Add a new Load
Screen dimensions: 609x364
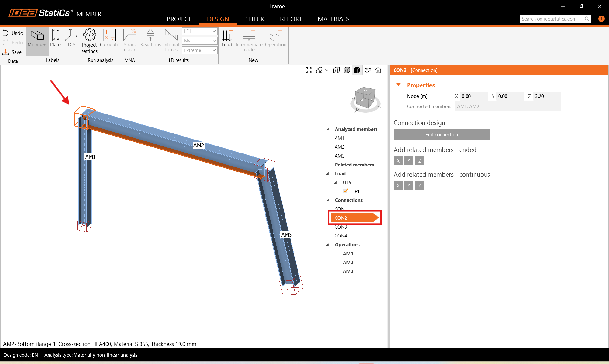point(227,38)
